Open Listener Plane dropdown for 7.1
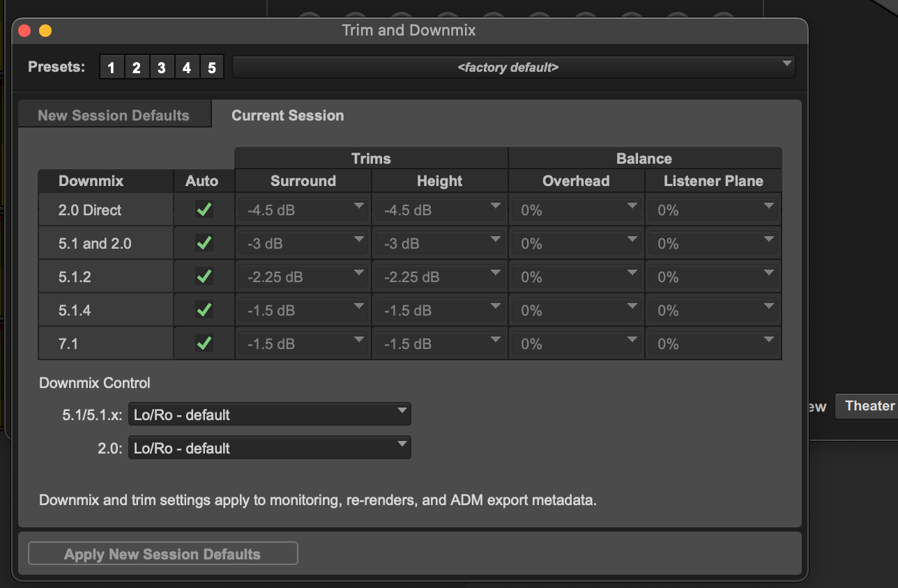 (713, 343)
